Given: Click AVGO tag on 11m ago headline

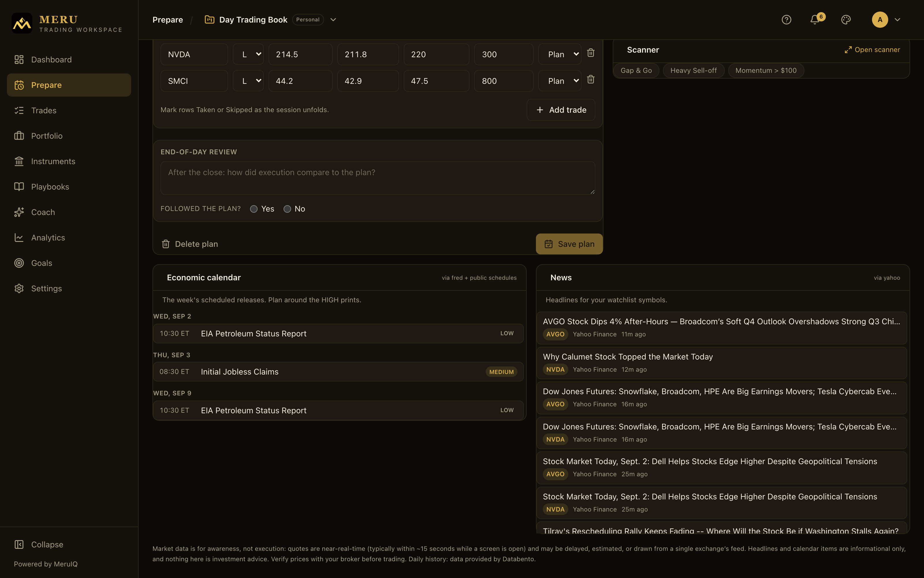Looking at the screenshot, I should point(555,334).
